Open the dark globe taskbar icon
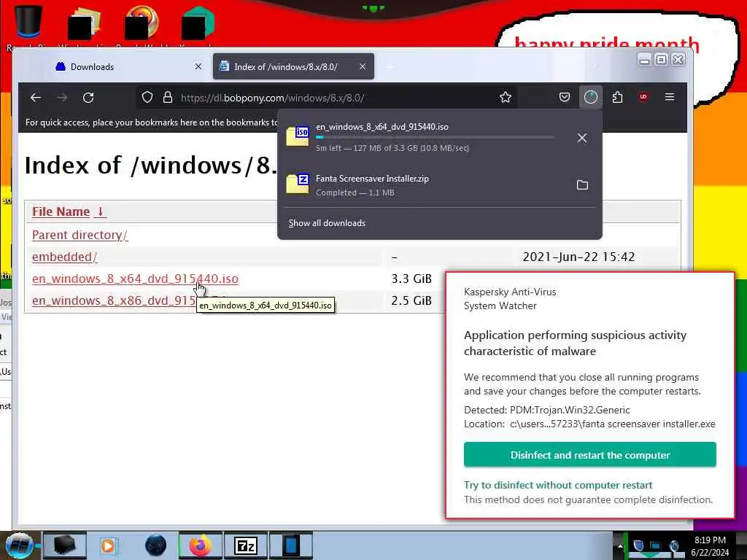Image resolution: width=747 pixels, height=560 pixels. (155, 545)
